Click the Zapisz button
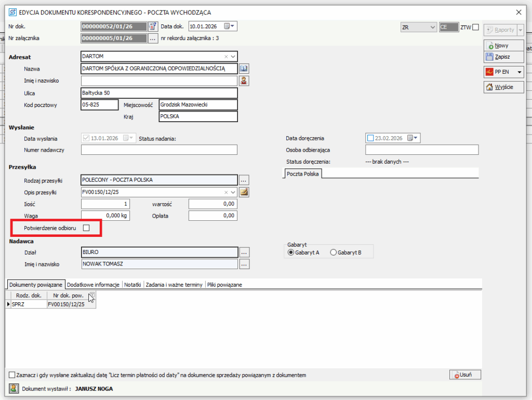This screenshot has width=532, height=400. point(498,57)
